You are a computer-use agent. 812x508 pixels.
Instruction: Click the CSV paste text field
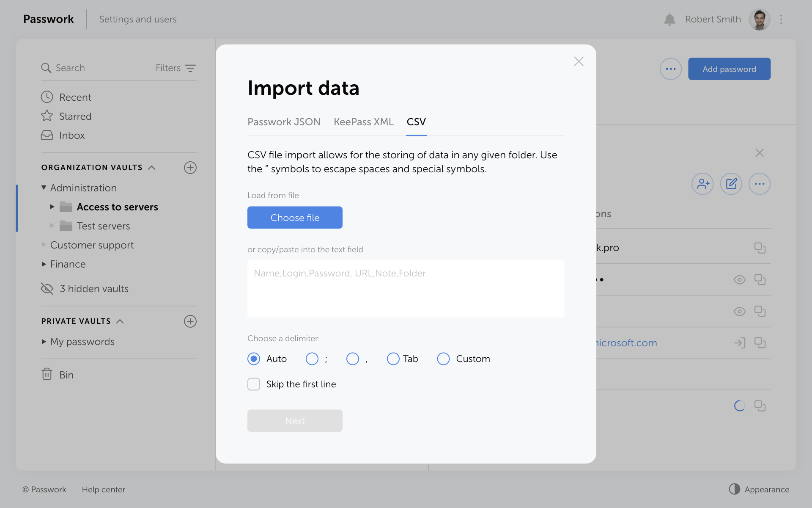[406, 289]
